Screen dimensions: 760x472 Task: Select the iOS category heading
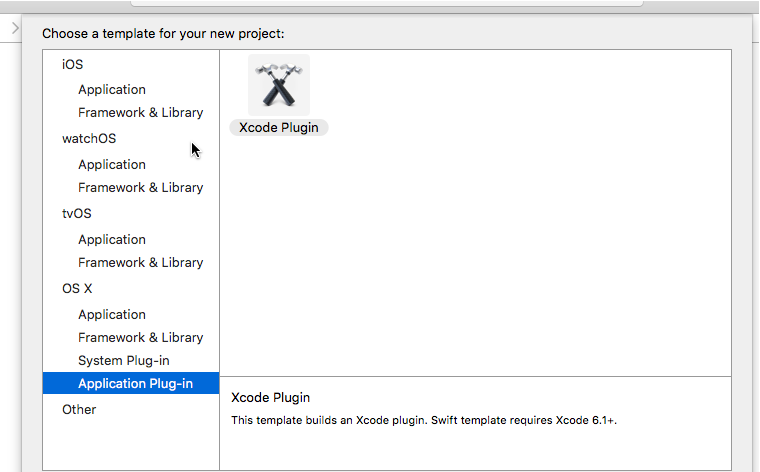[72, 64]
